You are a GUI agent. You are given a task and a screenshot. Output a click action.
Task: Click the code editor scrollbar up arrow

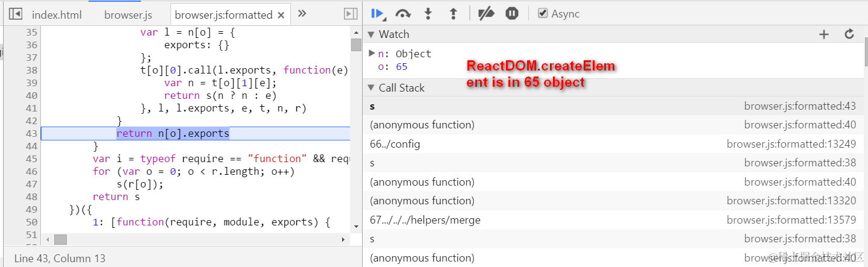[356, 32]
